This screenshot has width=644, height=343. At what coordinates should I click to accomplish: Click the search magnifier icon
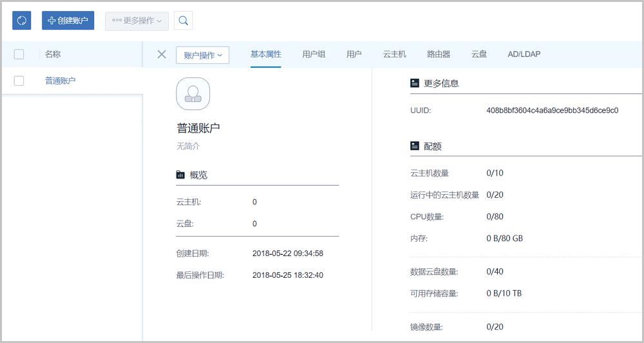click(x=184, y=21)
